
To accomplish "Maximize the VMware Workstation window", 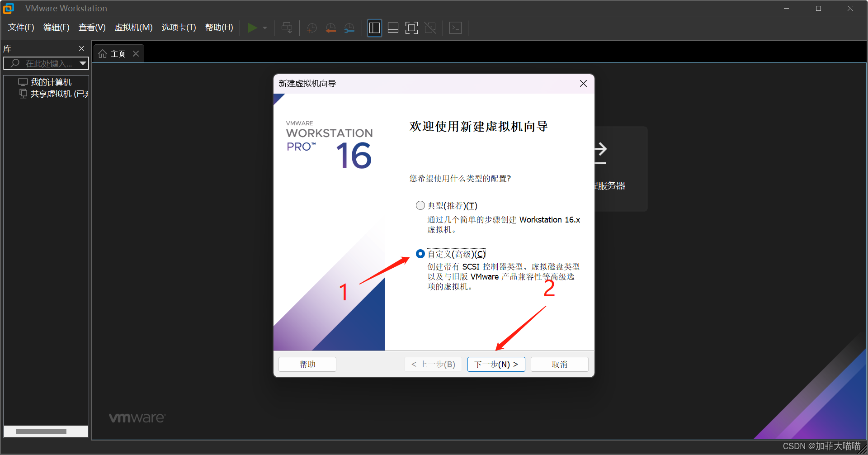I will [x=818, y=8].
